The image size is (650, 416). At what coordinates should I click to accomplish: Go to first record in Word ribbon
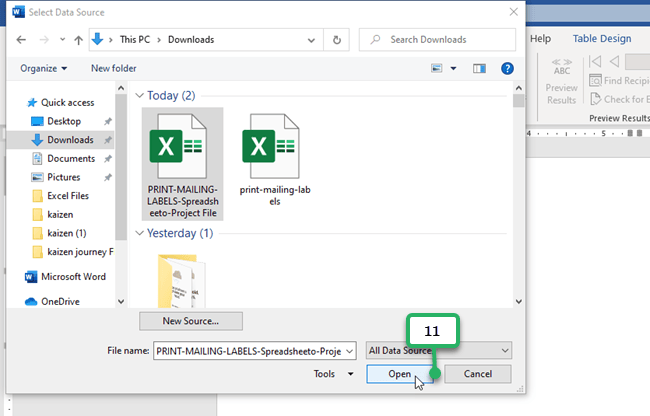click(x=595, y=62)
